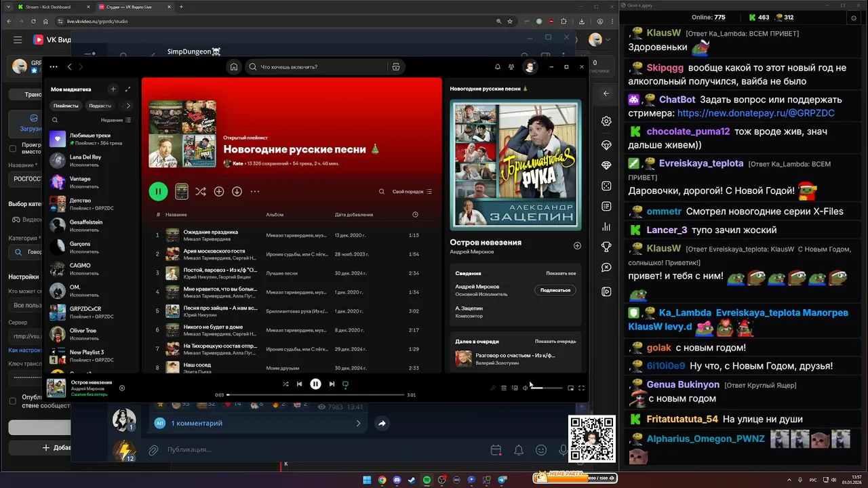Go to Spotify Home via house icon
This screenshot has width=868, height=488.
pos(234,67)
